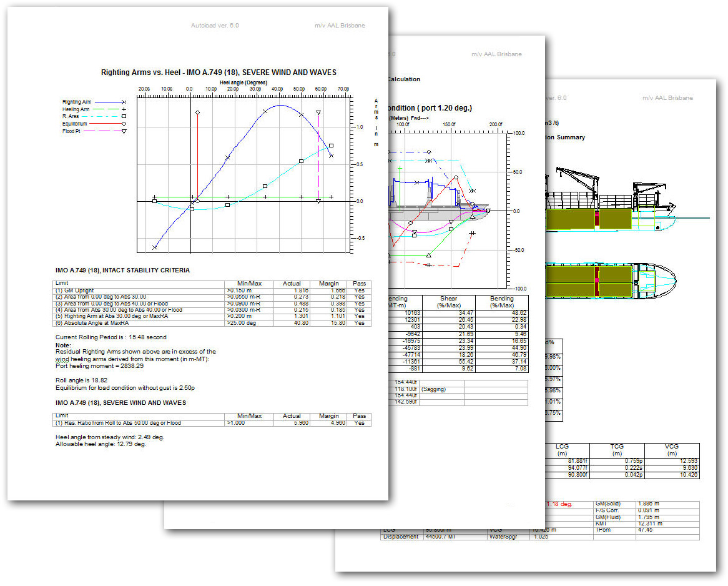The width and height of the screenshot is (728, 586).
Task: Click the triangle atop the magenta flood line
Action: (318, 113)
